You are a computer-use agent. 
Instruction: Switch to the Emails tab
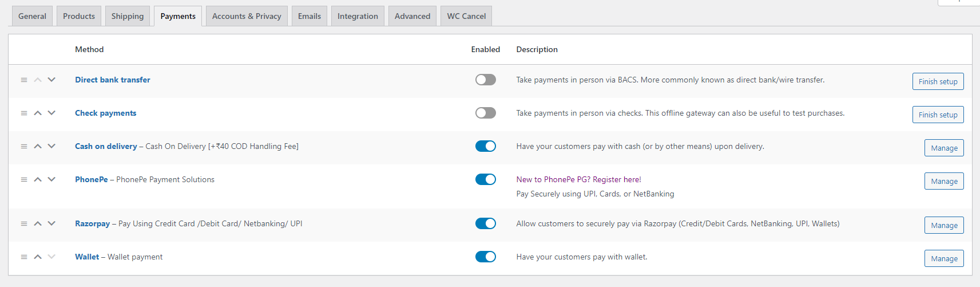310,16
